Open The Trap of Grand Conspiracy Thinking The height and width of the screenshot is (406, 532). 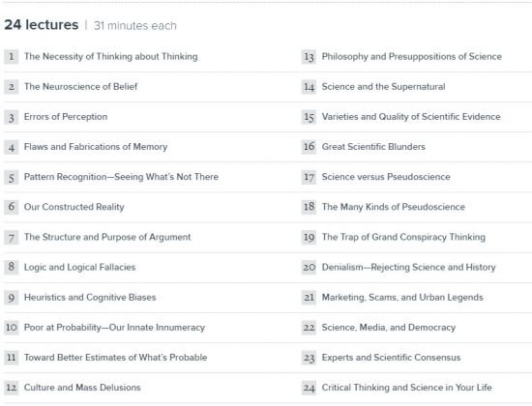point(403,237)
